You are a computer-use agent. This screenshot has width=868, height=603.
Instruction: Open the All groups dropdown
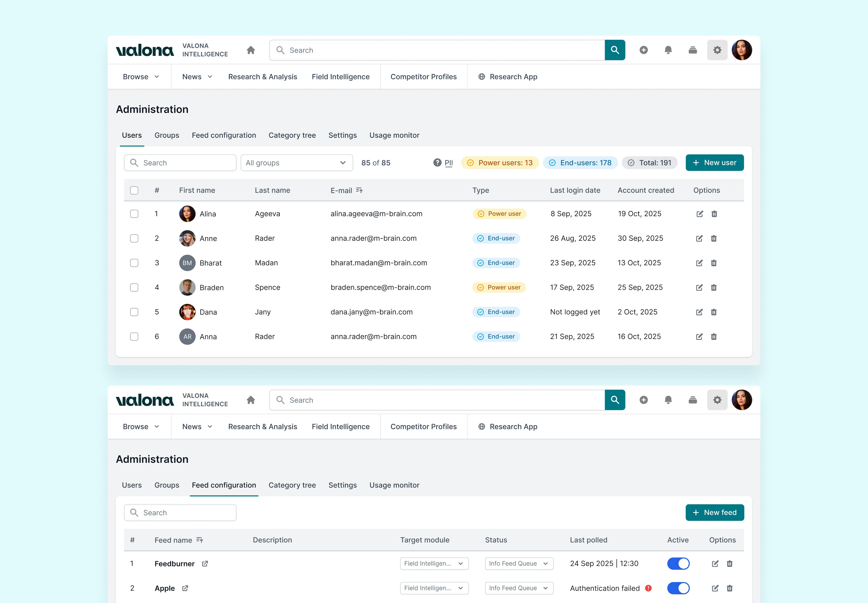click(297, 163)
